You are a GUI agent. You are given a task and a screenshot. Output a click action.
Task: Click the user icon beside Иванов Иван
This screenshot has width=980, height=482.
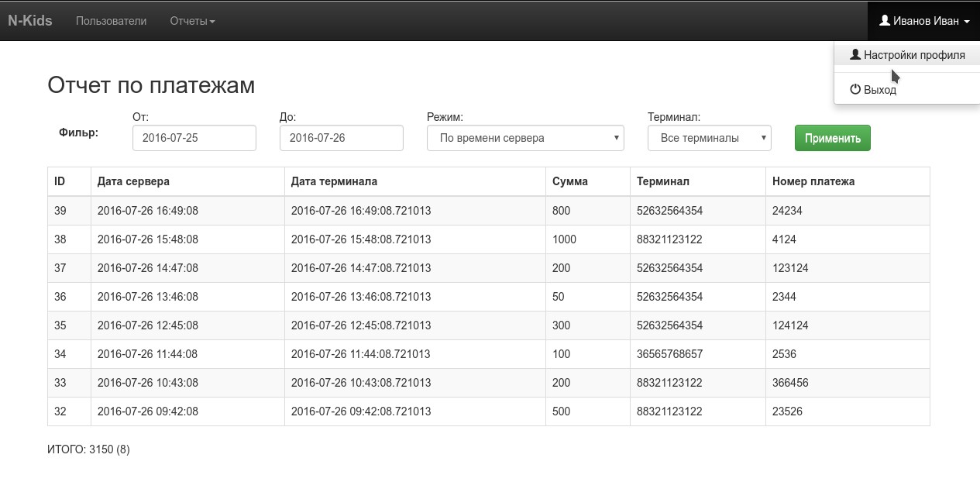pos(885,21)
